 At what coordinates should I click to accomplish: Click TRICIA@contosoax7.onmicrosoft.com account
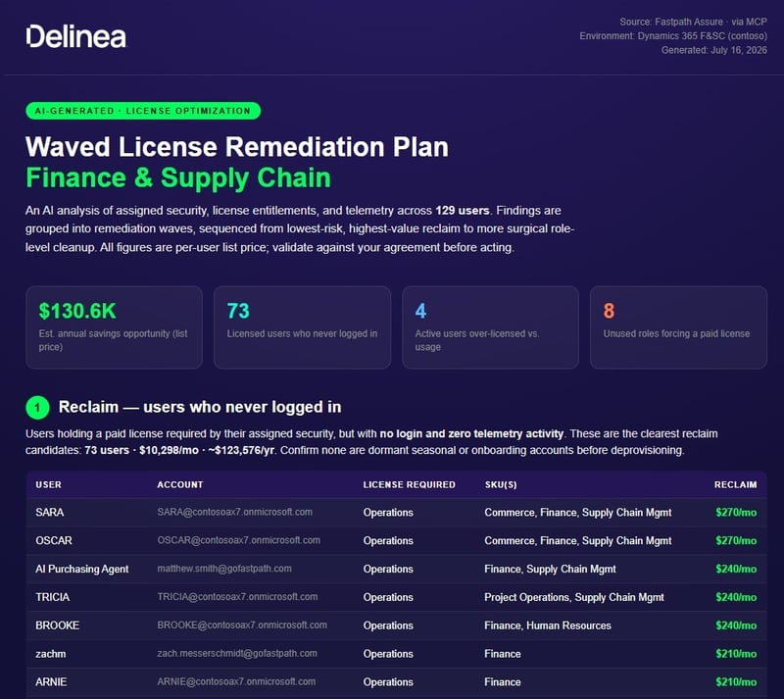tap(237, 597)
